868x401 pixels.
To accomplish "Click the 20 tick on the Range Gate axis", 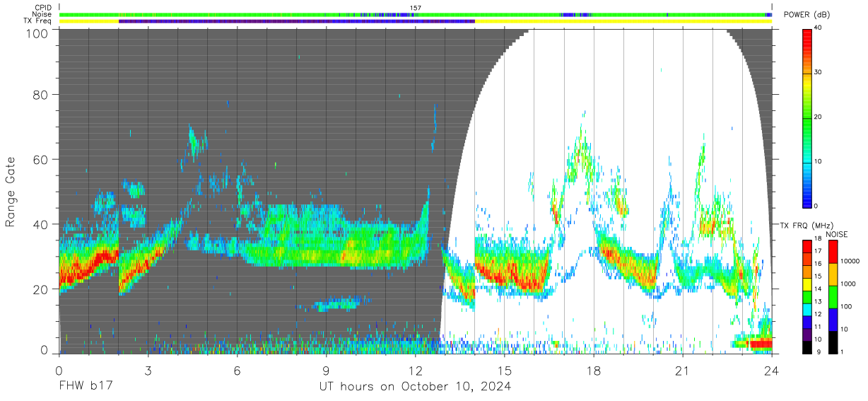I will coord(42,289).
